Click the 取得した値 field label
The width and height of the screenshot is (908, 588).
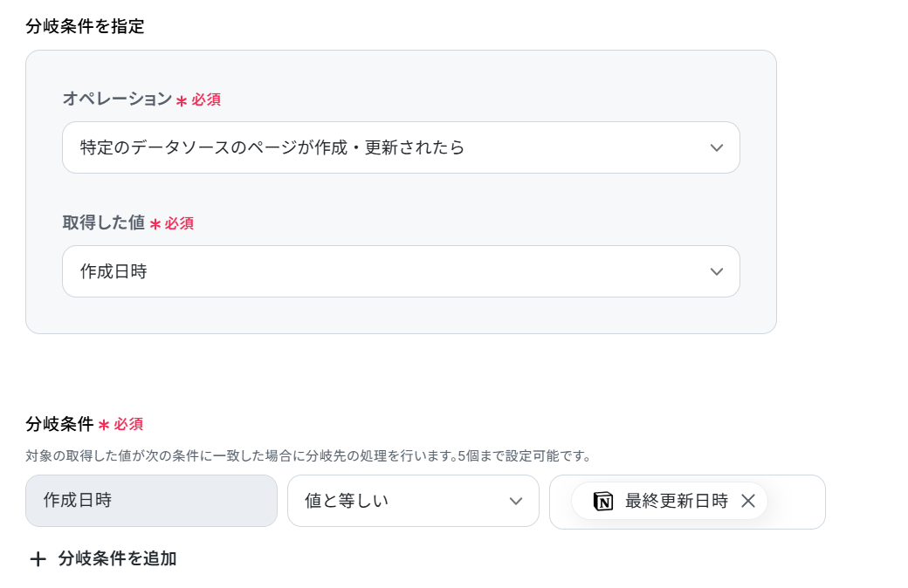pyautogui.click(x=104, y=222)
